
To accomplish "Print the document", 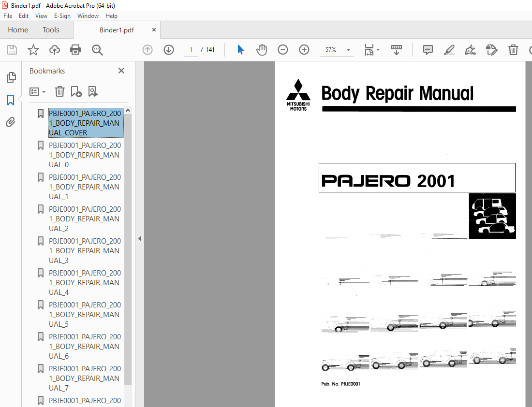I will 75,50.
